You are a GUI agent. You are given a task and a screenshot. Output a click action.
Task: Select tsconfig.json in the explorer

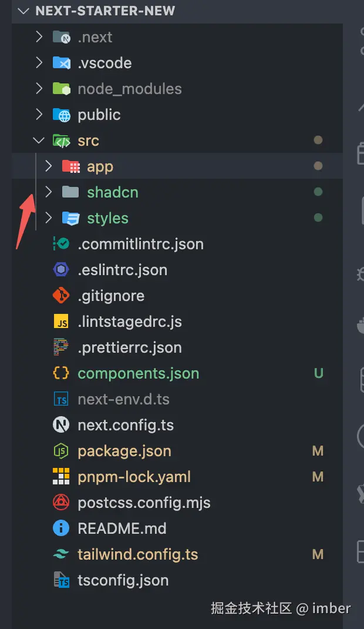123,580
